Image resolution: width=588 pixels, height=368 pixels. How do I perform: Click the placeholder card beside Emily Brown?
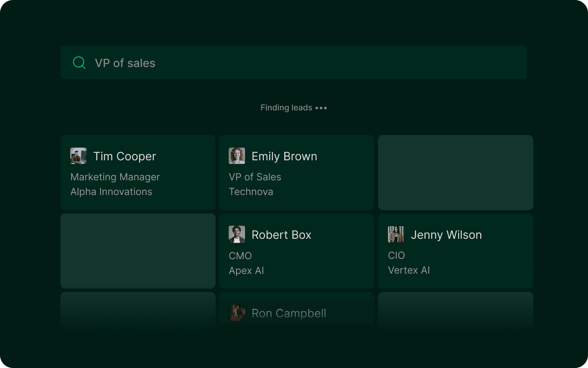[x=456, y=173]
